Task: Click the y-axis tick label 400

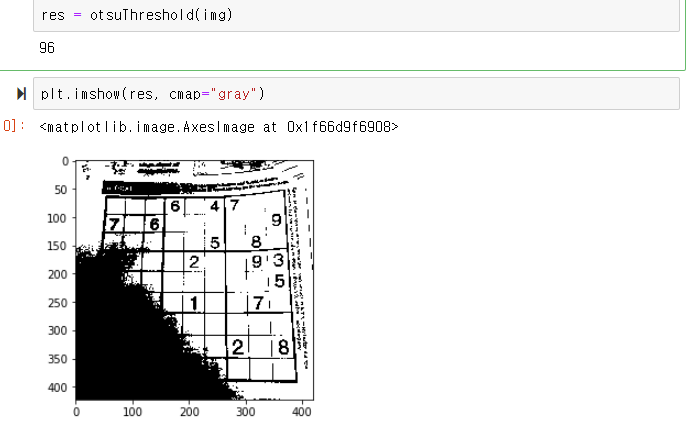Action: click(x=57, y=388)
